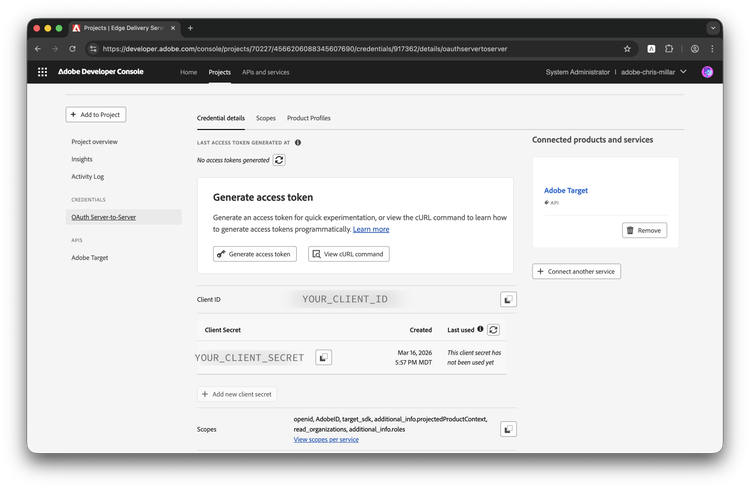Open the Chrome tab search dropdown
750x489 pixels.
713,28
